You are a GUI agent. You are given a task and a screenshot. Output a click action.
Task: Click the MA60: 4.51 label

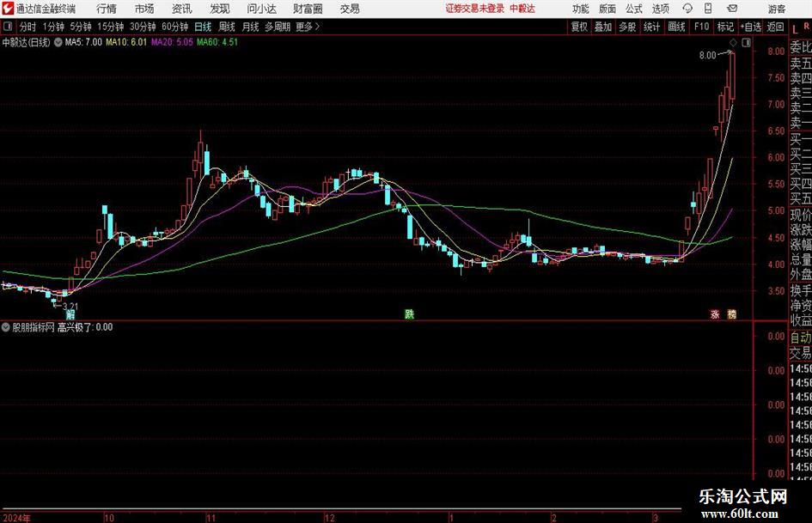[217, 42]
